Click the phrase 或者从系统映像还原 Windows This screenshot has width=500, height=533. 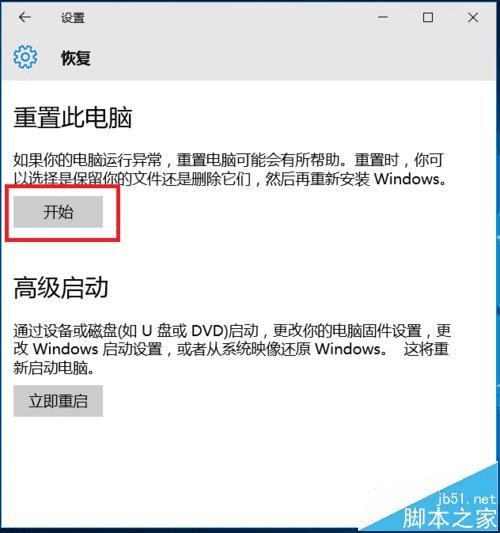tap(281, 349)
